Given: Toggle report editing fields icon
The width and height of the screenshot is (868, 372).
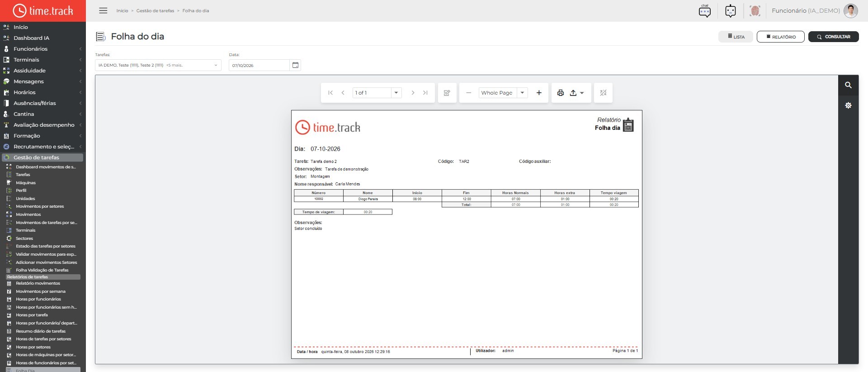Looking at the screenshot, I should [447, 93].
